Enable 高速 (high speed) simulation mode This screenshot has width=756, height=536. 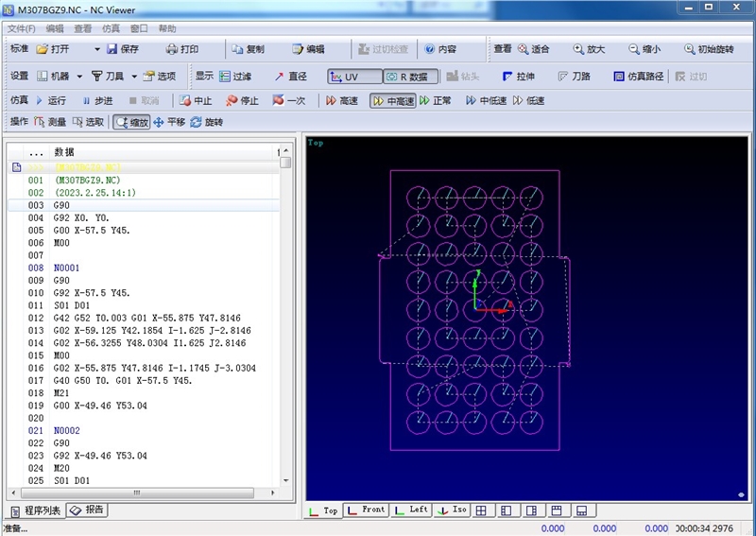[x=341, y=100]
